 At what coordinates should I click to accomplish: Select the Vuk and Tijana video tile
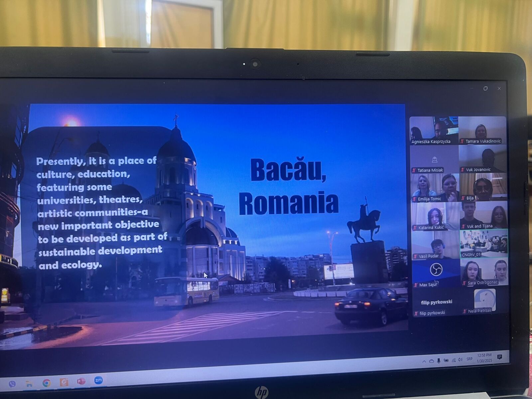pos(484,215)
